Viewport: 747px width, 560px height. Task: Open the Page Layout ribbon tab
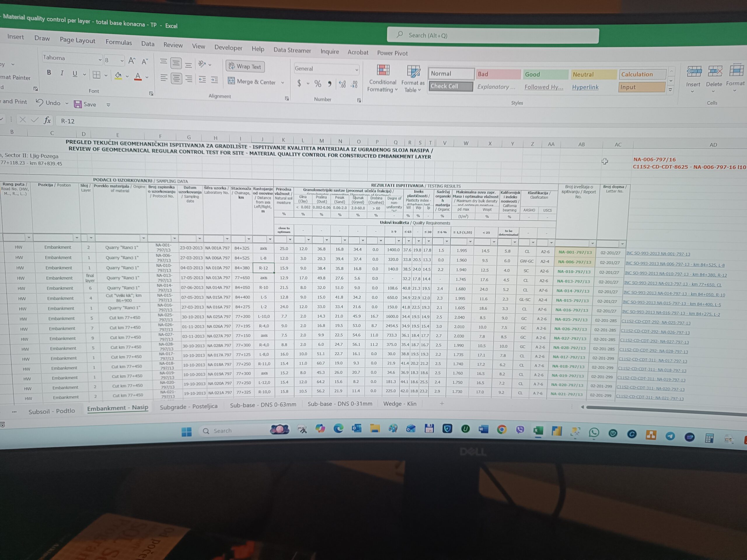77,40
